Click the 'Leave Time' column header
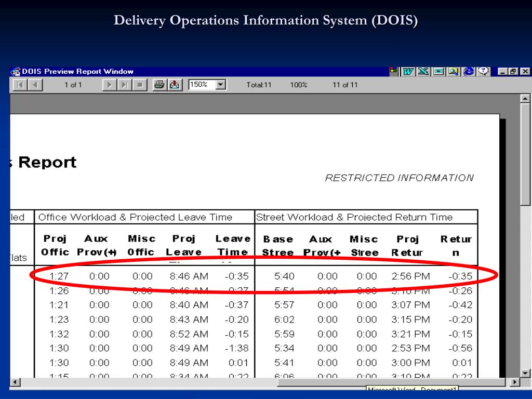This screenshot has height=399, width=532. (233, 245)
